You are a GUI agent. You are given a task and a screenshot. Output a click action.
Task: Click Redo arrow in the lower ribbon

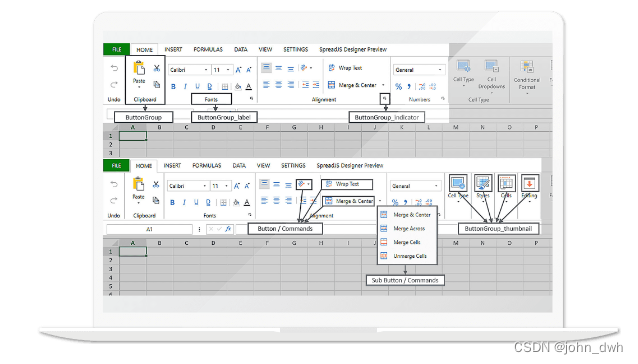click(114, 201)
